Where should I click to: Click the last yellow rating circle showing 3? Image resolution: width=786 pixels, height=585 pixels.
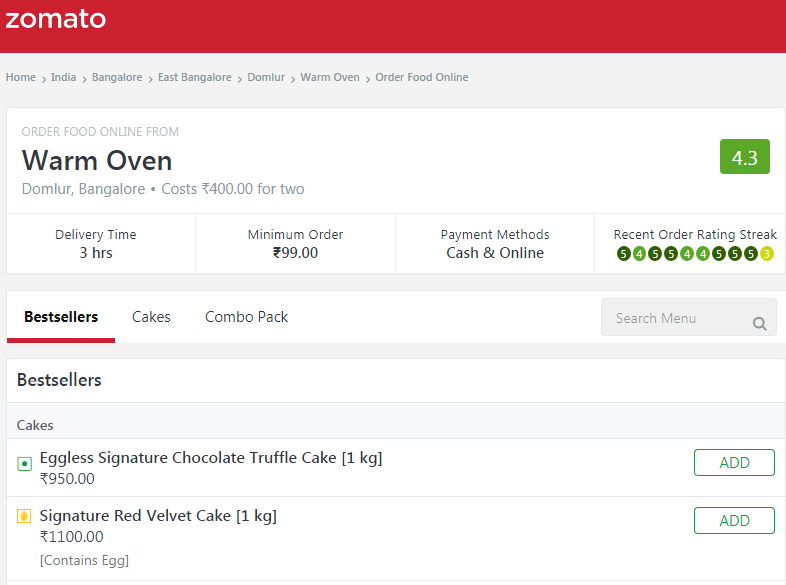tap(766, 254)
